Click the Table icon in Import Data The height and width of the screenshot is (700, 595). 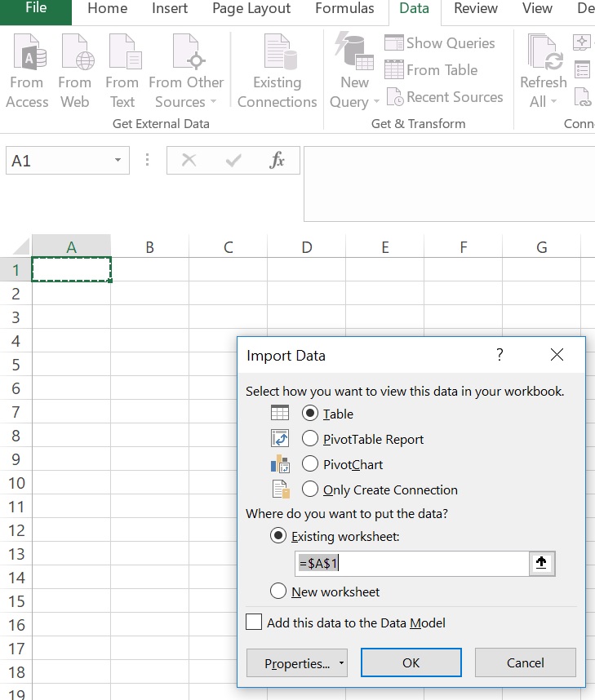[x=280, y=413]
